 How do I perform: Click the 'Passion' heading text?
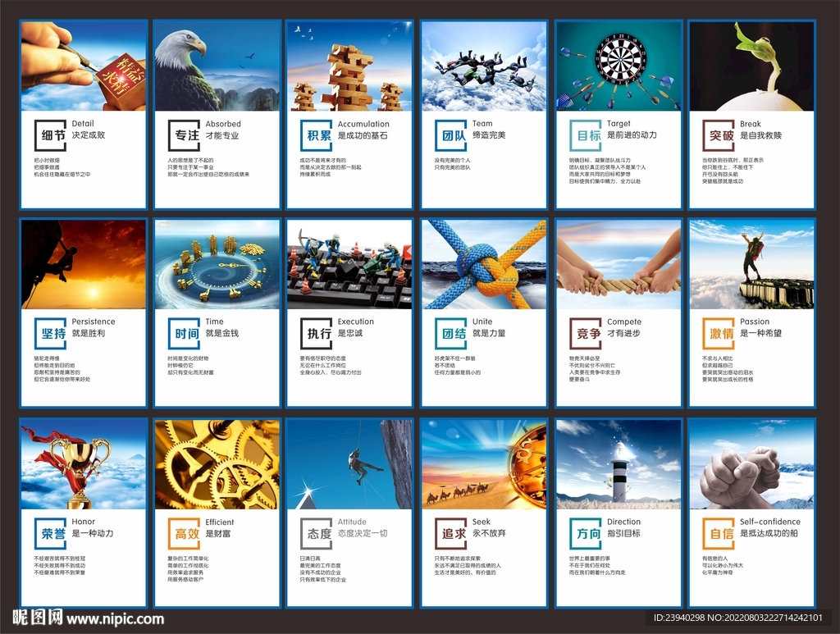click(x=755, y=322)
